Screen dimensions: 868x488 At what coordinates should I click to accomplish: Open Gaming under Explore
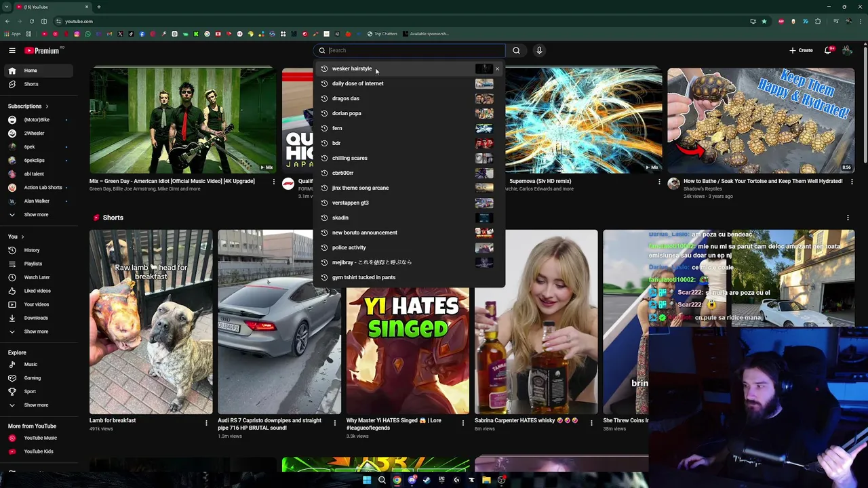[x=39, y=378]
